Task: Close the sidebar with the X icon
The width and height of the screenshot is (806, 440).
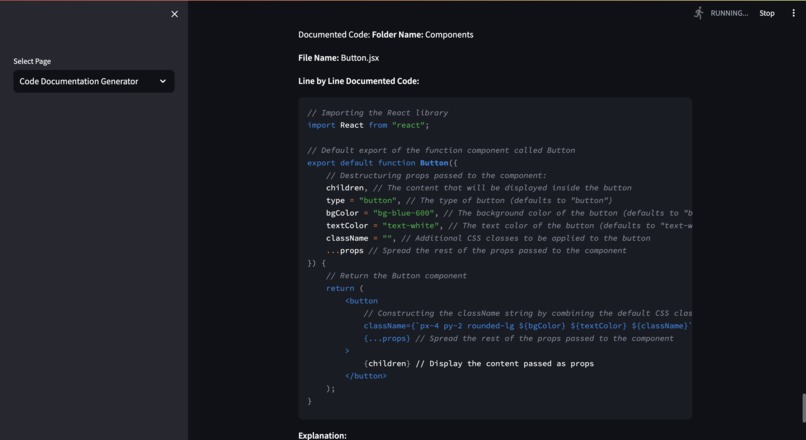Action: [174, 14]
